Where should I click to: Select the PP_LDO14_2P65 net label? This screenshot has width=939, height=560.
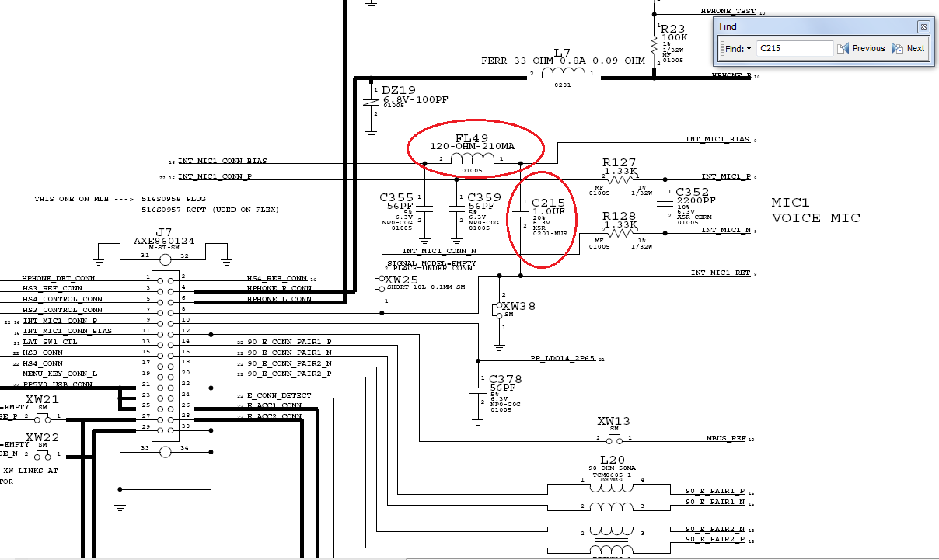[x=562, y=359]
